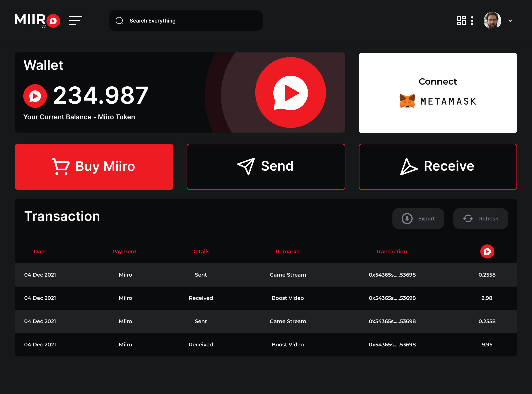The image size is (532, 394).
Task: Click the search magnifier icon
Action: pyautogui.click(x=119, y=21)
